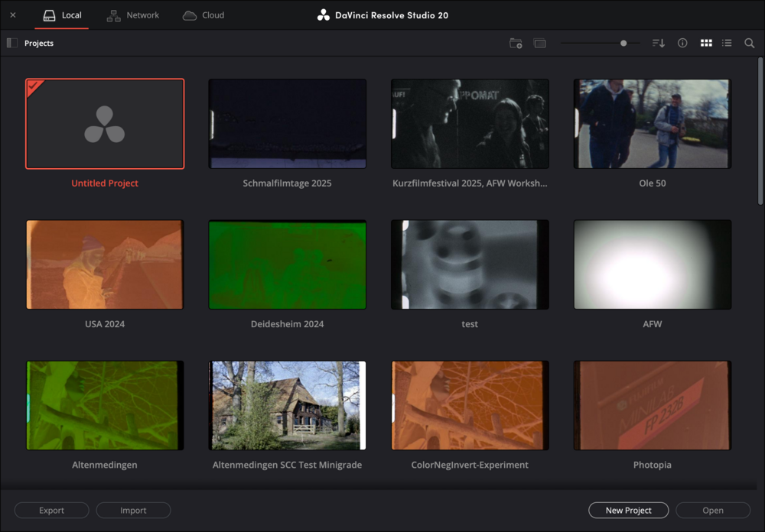
Task: Switch to the Network tab
Action: click(133, 15)
